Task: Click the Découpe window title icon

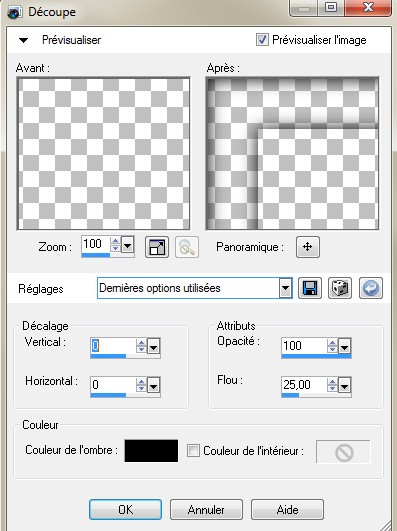Action: (x=14, y=13)
